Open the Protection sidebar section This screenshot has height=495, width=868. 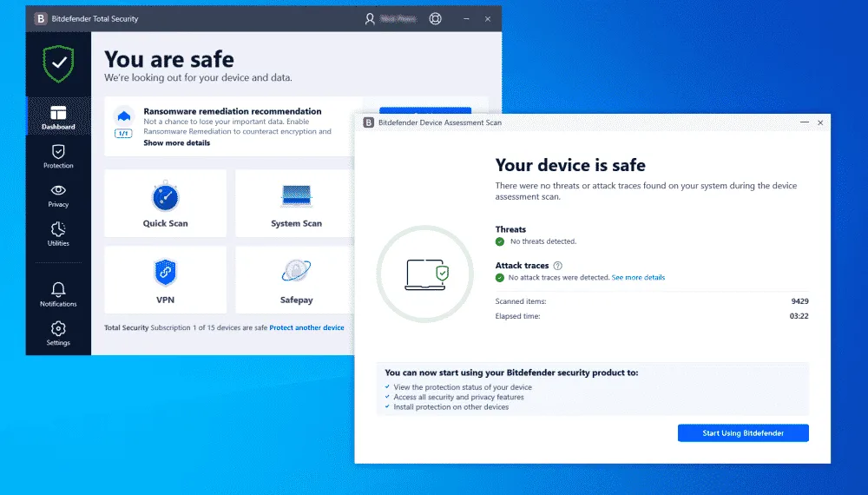(x=58, y=156)
